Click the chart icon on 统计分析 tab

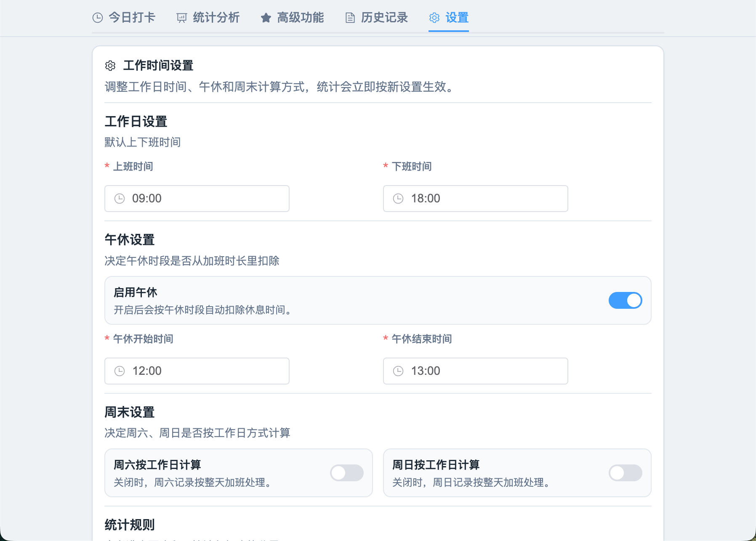coord(182,18)
